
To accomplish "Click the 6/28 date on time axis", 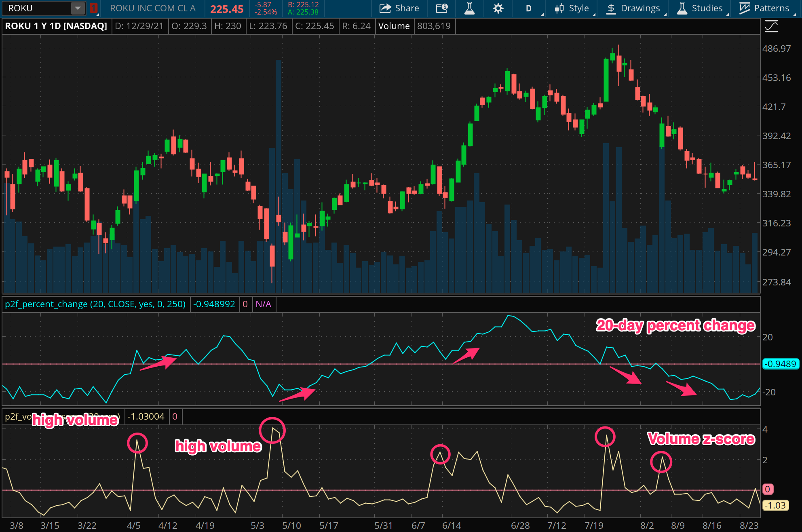I will point(520,526).
